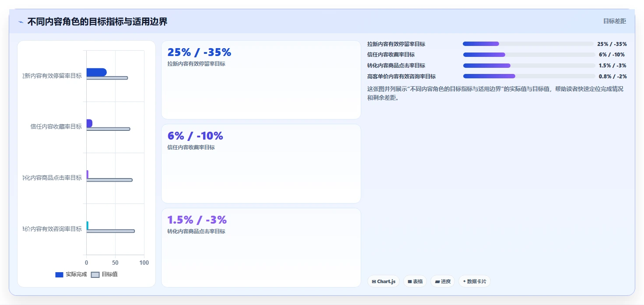Click the 0.8% / -2% progress value
Image resolution: width=644 pixels, height=305 pixels.
(613, 77)
